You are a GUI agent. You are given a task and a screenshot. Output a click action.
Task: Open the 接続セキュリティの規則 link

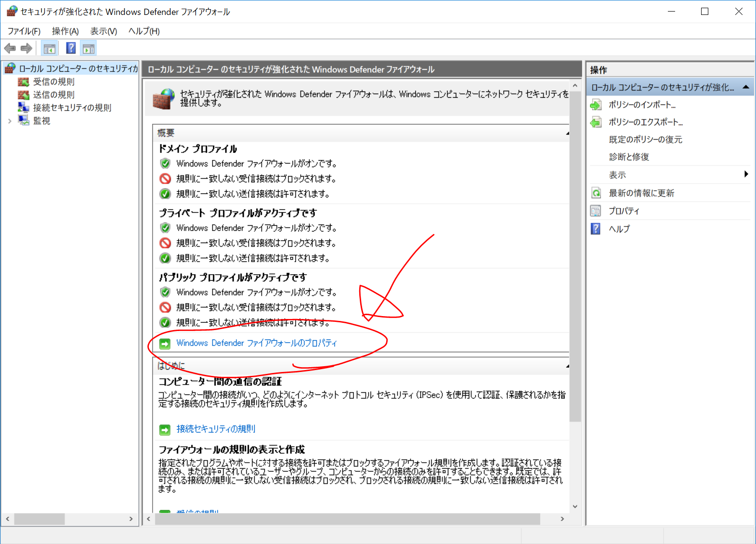(x=216, y=429)
